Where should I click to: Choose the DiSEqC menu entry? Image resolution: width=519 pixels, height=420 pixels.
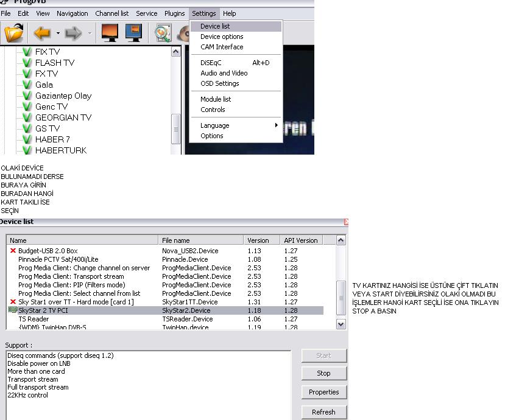211,63
